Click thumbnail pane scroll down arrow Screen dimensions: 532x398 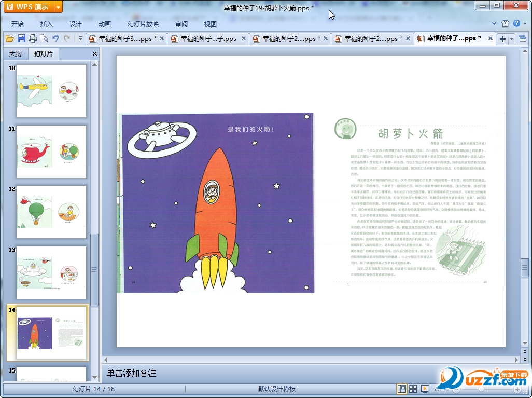pos(95,377)
